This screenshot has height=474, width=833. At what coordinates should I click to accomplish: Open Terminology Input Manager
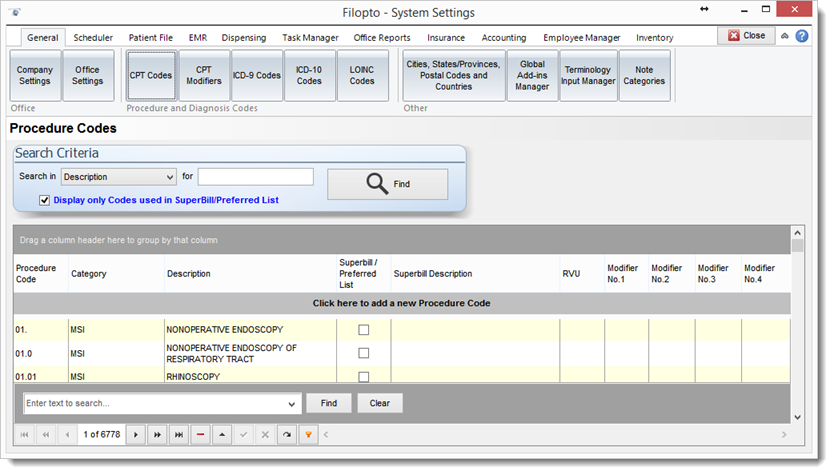588,75
